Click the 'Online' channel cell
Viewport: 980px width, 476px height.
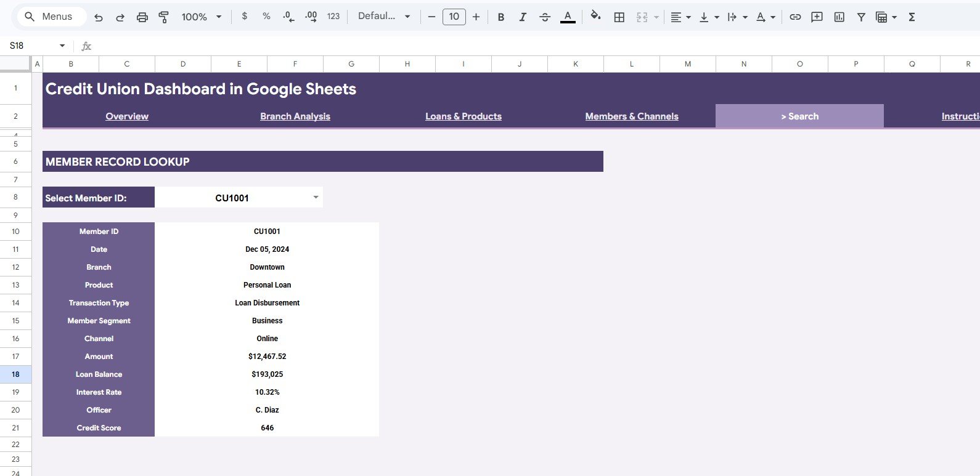coord(267,339)
